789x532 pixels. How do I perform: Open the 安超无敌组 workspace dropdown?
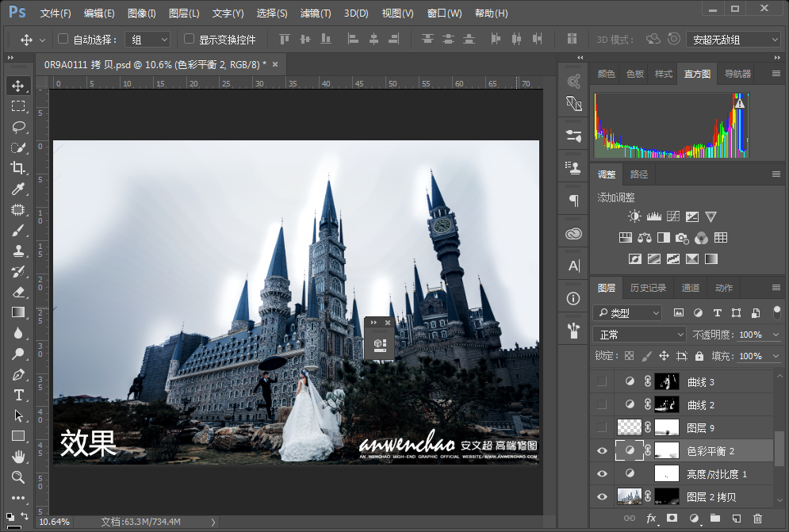click(733, 40)
